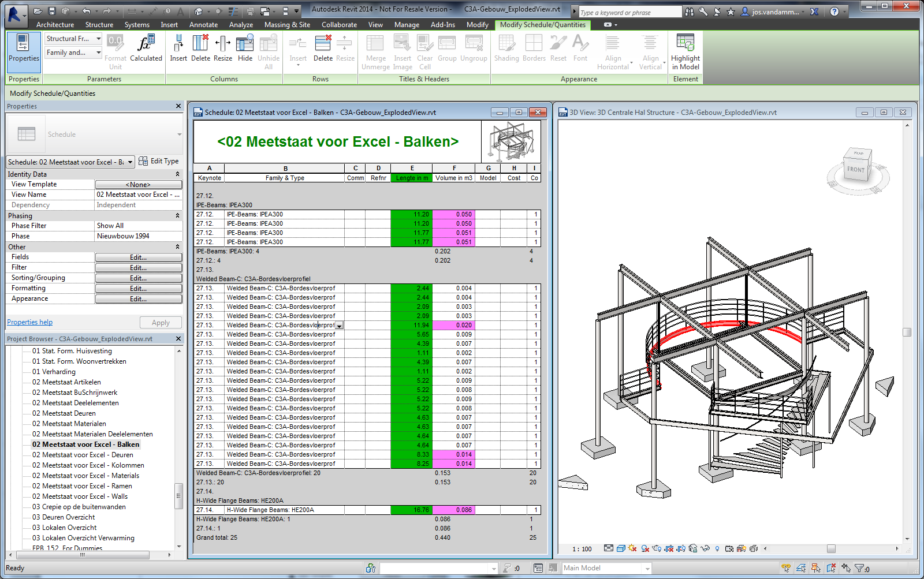The height and width of the screenshot is (579, 924).
Task: Open the Customize Quick Access Toolbar dropdown
Action: 297,11
